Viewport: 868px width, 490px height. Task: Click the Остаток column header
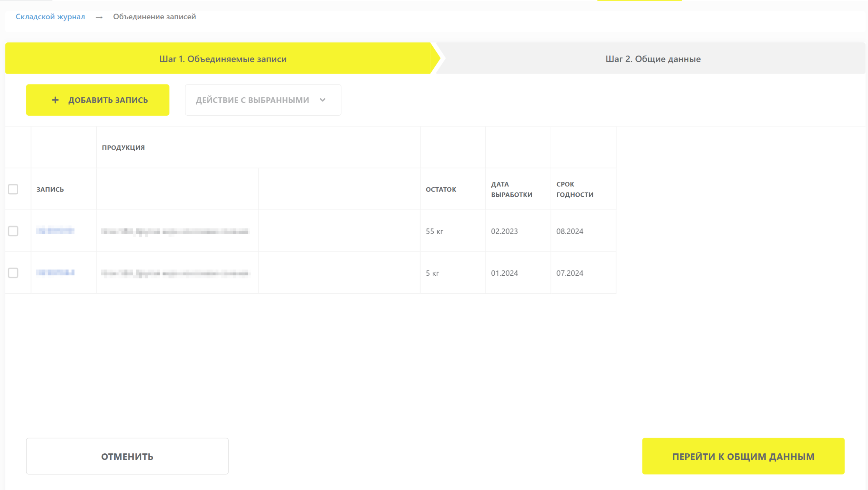click(441, 189)
